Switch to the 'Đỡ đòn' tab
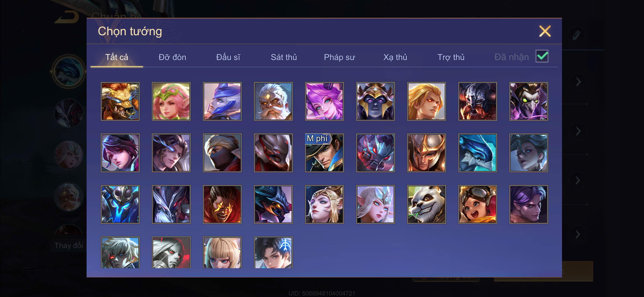This screenshot has width=644, height=297. pyautogui.click(x=172, y=57)
